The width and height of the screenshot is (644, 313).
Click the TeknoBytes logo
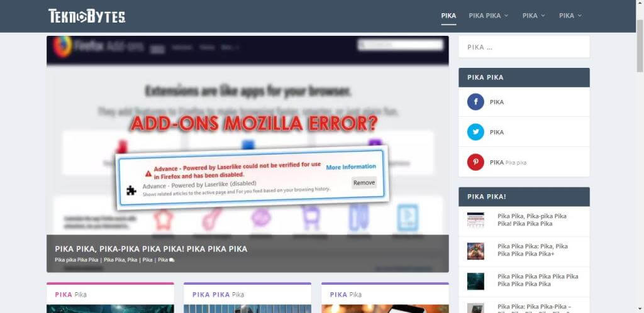pyautogui.click(x=87, y=16)
